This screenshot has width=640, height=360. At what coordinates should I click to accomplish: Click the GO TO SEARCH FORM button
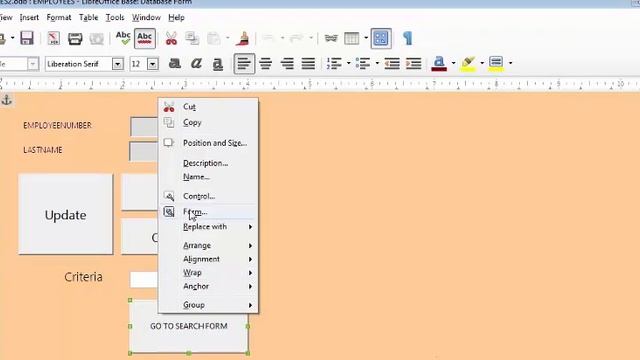[189, 327]
